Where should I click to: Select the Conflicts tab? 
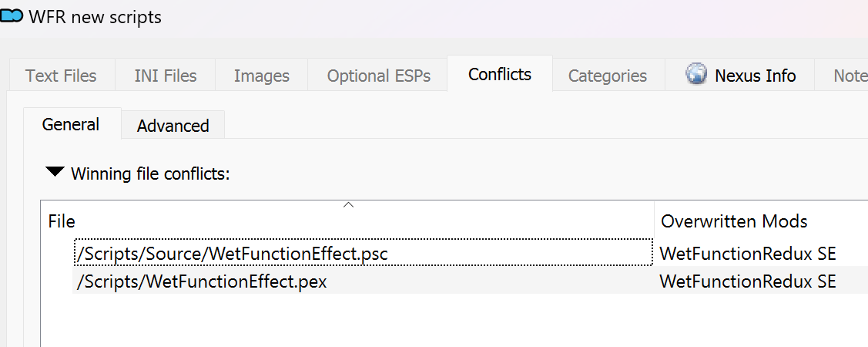500,74
